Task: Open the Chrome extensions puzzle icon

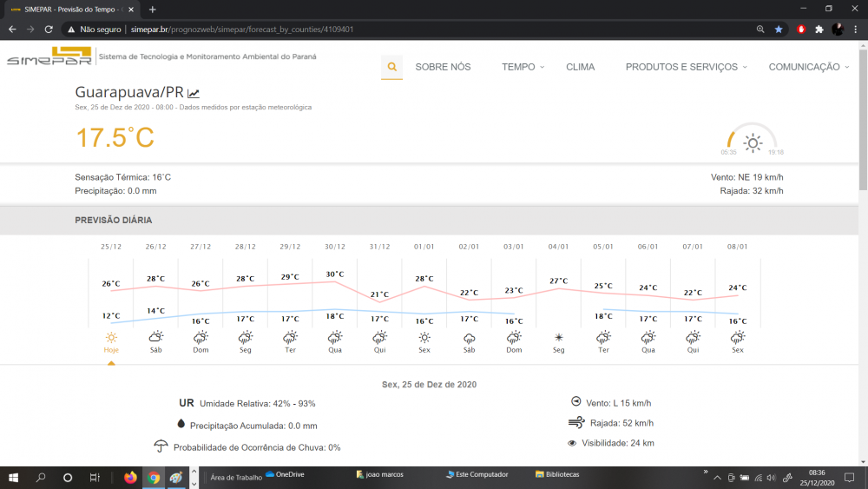Action: (x=819, y=29)
